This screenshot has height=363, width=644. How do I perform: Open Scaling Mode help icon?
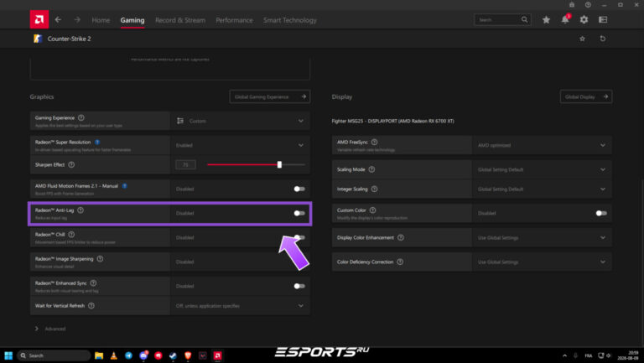(371, 169)
